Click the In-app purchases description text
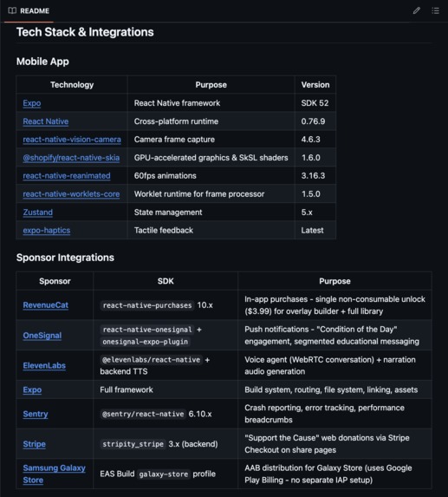The height and width of the screenshot is (497, 448). (334, 305)
